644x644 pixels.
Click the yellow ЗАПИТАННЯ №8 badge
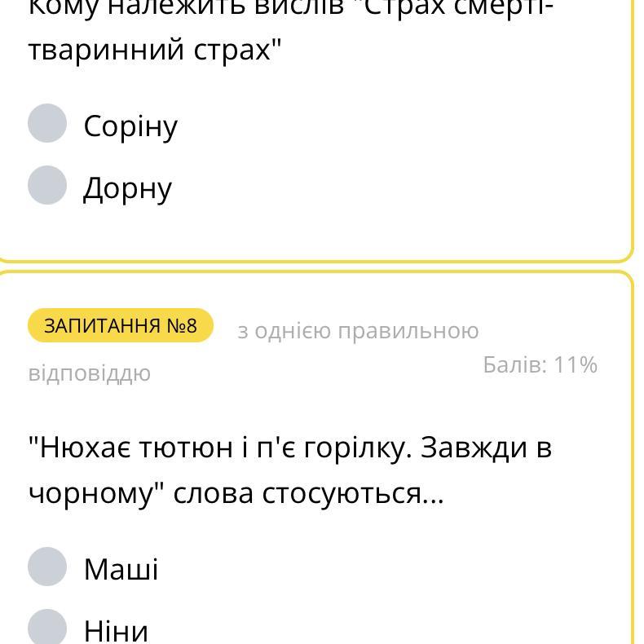point(121,326)
